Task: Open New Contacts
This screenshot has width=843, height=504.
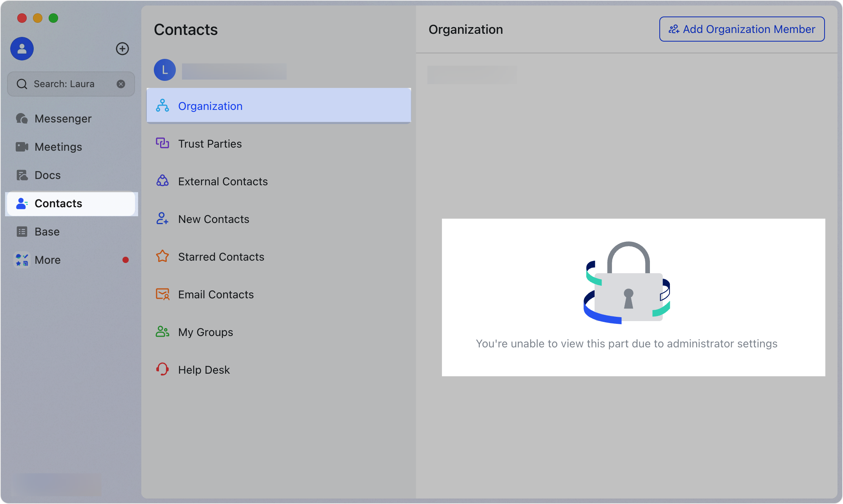Action: (213, 219)
